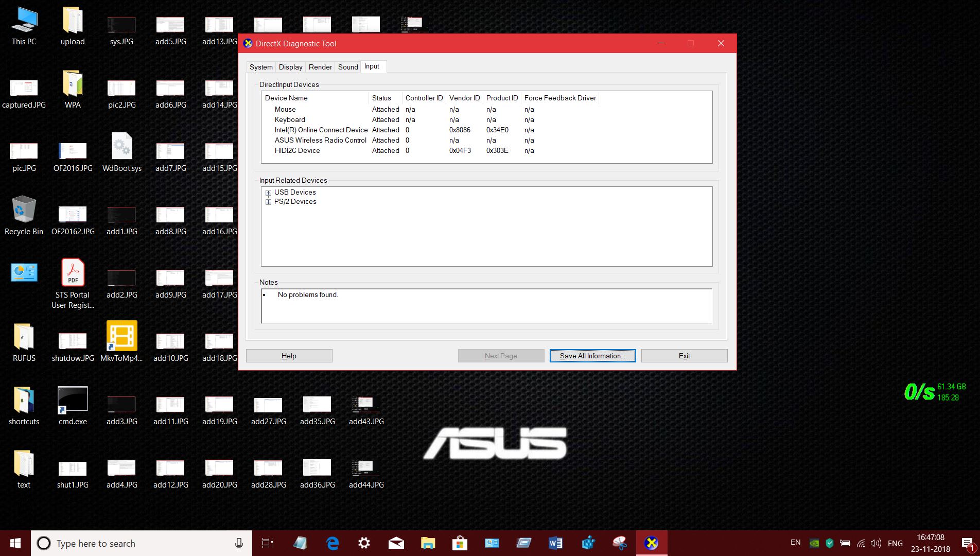
Task: Open the Windows Start menu
Action: pyautogui.click(x=15, y=543)
